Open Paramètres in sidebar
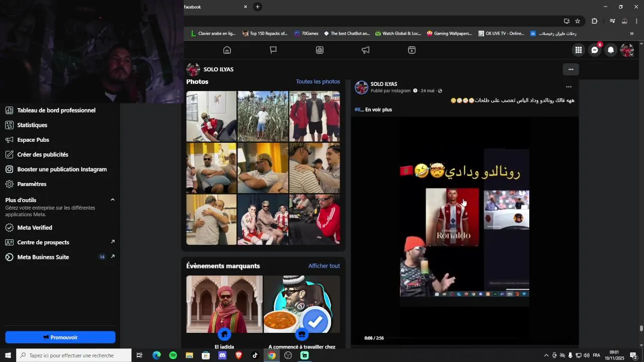This screenshot has width=644, height=362. [32, 184]
